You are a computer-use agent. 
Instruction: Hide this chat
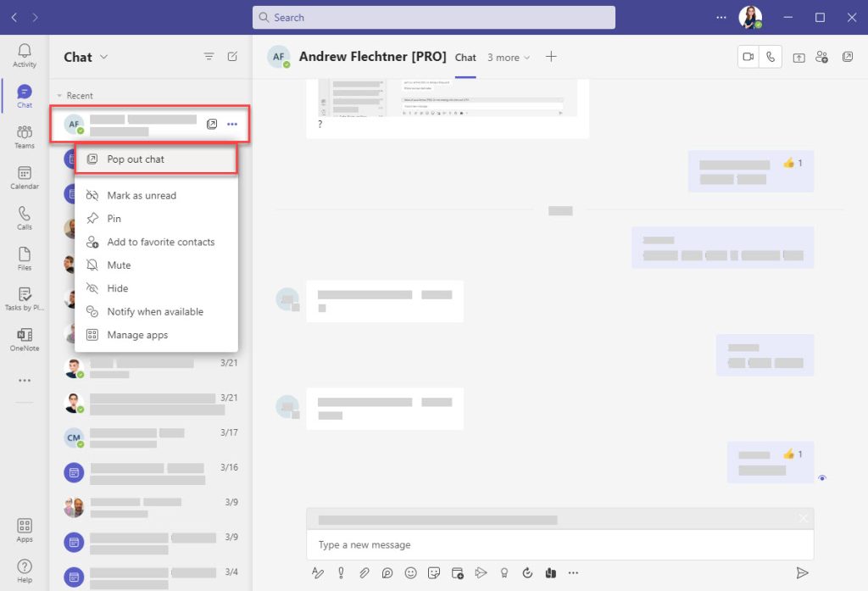pos(156,288)
